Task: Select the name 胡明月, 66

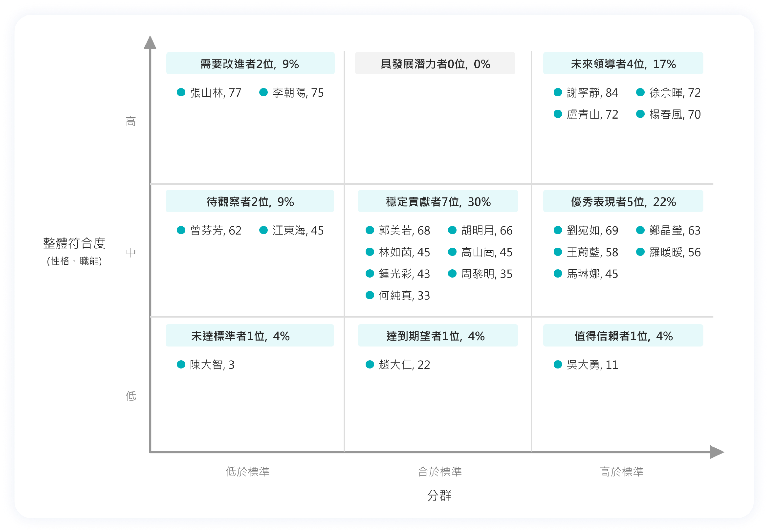Action: tap(487, 230)
